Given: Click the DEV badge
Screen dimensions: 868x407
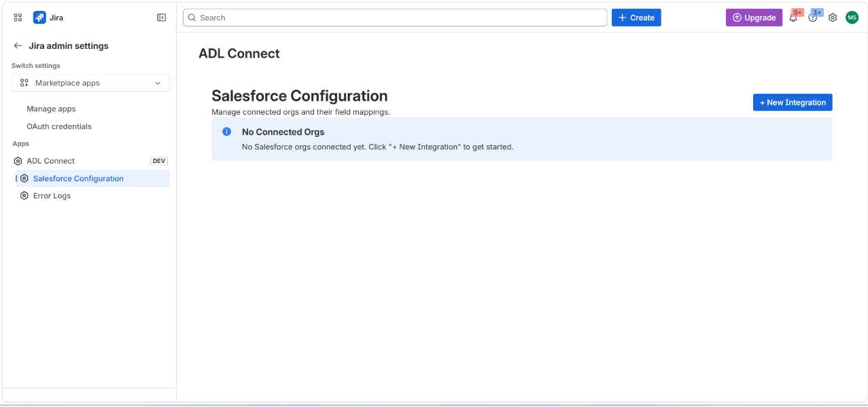Looking at the screenshot, I should point(159,161).
